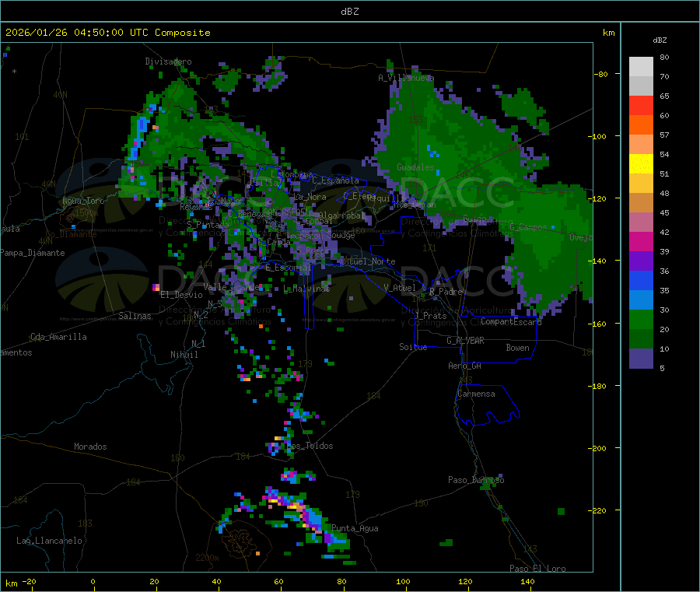700x592 pixels.
Task: Click the Bowen map label
Action: pos(517,348)
